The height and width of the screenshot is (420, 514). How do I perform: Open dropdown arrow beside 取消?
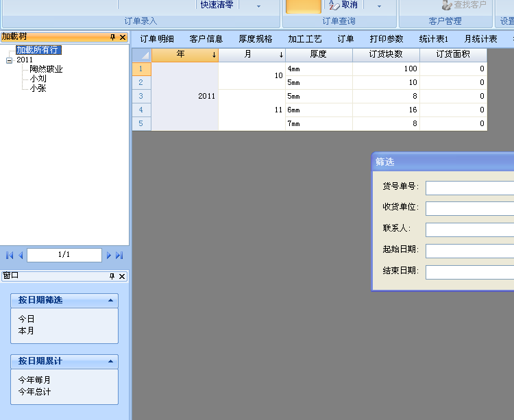point(379,5)
